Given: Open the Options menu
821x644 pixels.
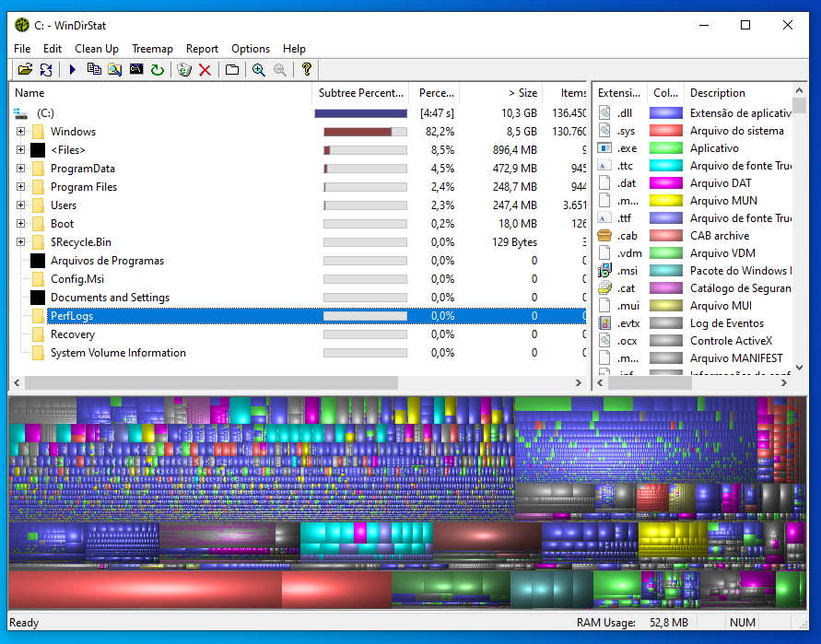Looking at the screenshot, I should (x=251, y=49).
